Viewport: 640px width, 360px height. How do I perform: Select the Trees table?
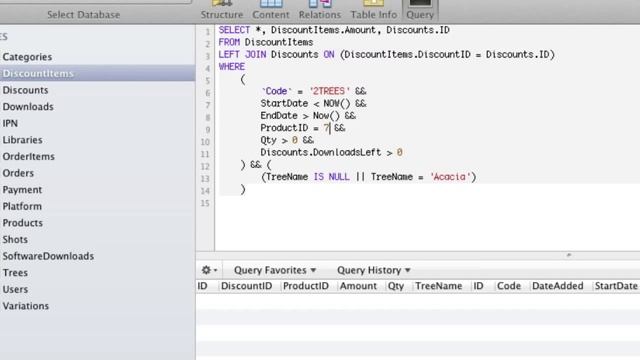[98, 273]
